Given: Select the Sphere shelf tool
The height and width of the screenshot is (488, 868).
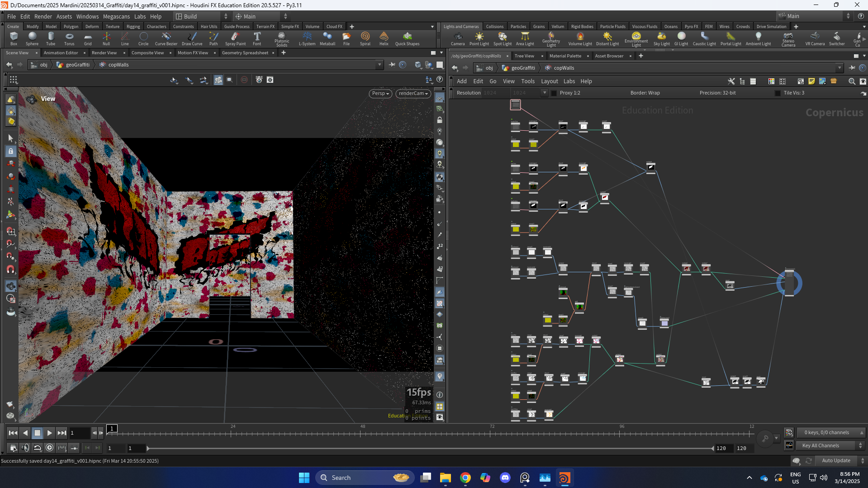Looking at the screenshot, I should click(x=32, y=38).
